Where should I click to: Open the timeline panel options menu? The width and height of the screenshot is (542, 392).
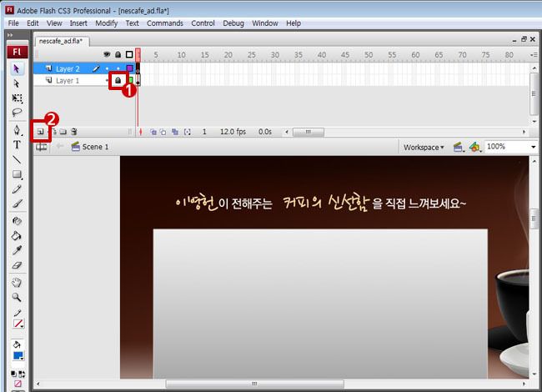click(x=534, y=54)
